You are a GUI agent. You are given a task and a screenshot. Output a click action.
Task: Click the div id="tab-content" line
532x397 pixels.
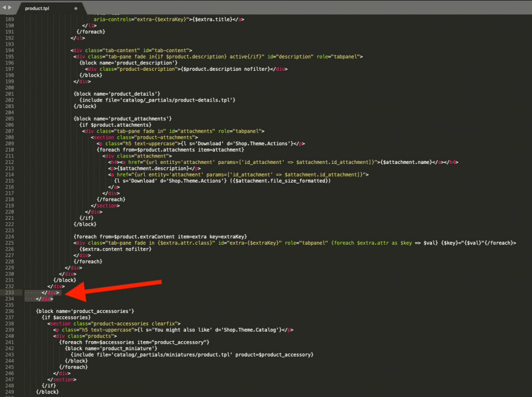click(131, 50)
